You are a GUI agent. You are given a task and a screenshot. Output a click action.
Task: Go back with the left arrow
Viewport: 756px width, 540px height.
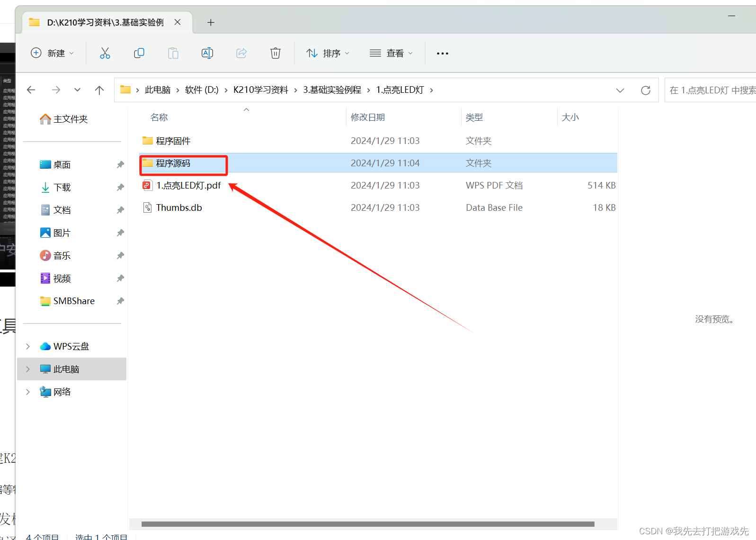pos(31,90)
